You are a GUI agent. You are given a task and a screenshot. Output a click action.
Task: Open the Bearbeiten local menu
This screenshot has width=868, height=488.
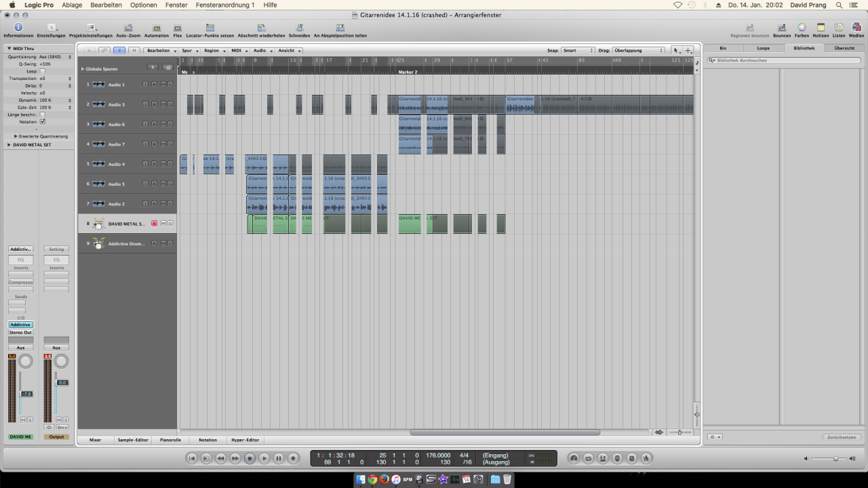[x=160, y=51]
